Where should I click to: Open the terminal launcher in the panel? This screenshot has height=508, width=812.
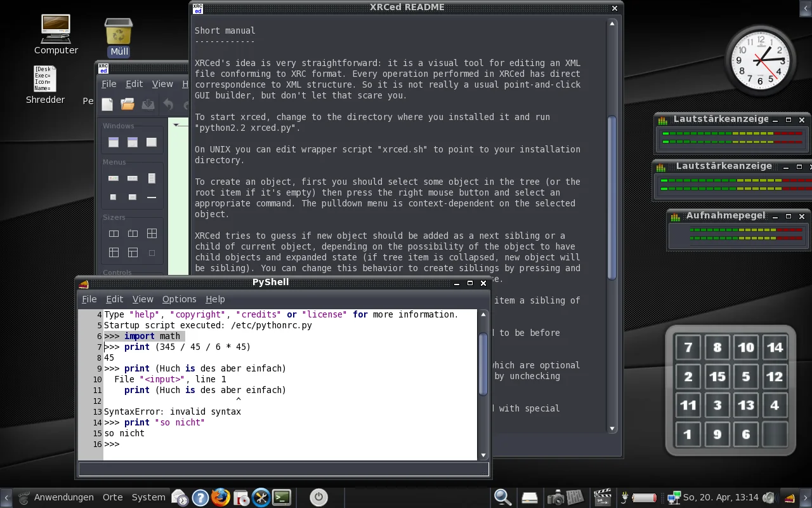click(x=282, y=498)
